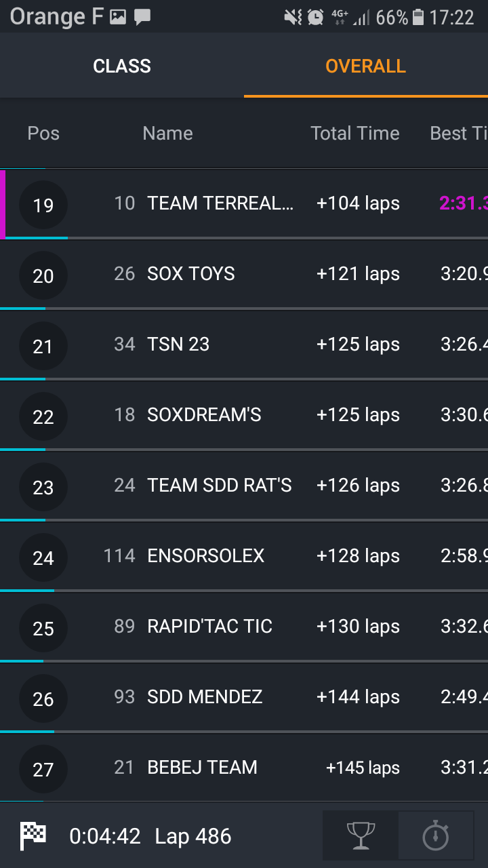The image size is (488, 868).
Task: Tap the purple progress bar marker on row 19
Action: (3, 205)
